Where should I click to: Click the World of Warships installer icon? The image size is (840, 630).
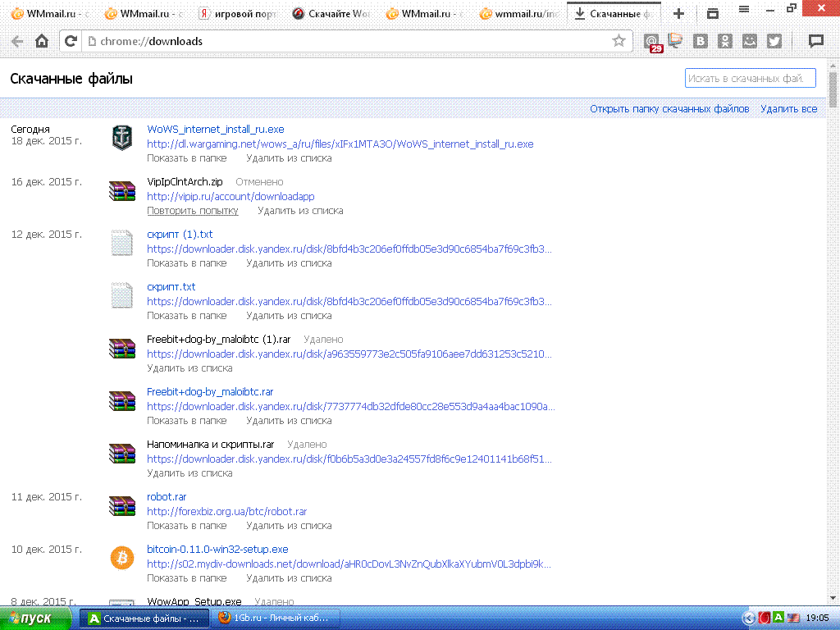(x=122, y=138)
